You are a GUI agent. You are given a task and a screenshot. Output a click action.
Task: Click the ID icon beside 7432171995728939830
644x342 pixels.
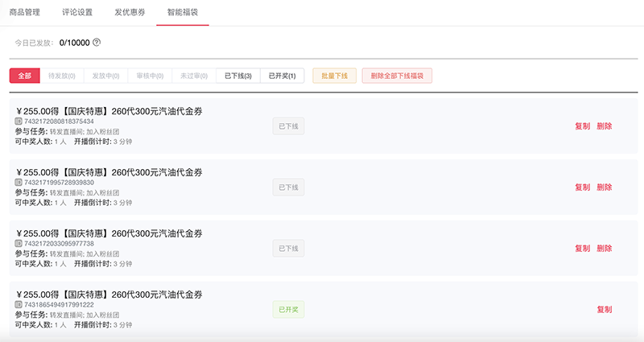tap(19, 183)
